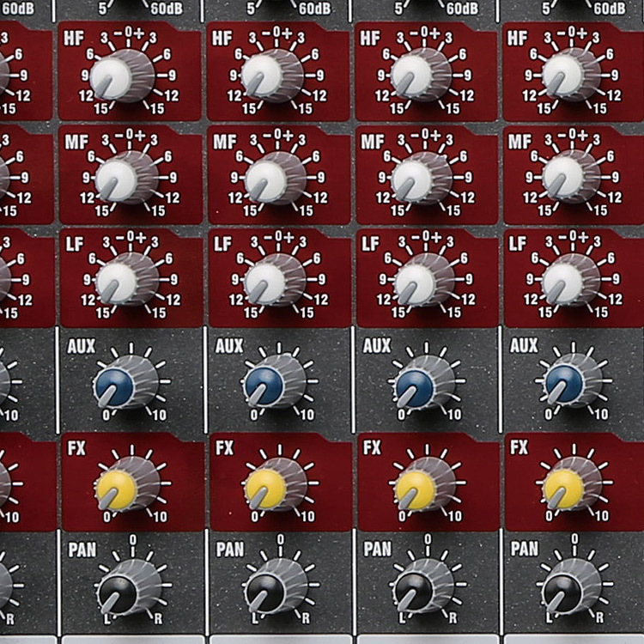Select the black PAN knob on the first full channel
The height and width of the screenshot is (644, 644).
(130, 587)
